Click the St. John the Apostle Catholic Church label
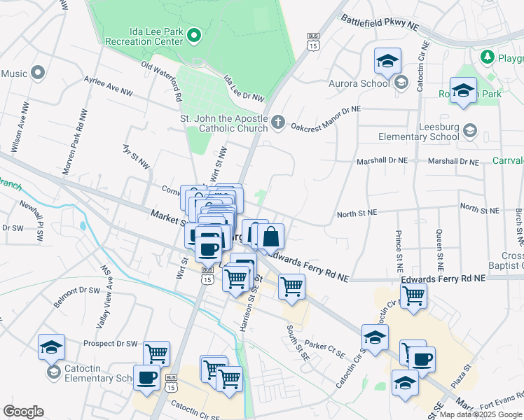 click(224, 123)
